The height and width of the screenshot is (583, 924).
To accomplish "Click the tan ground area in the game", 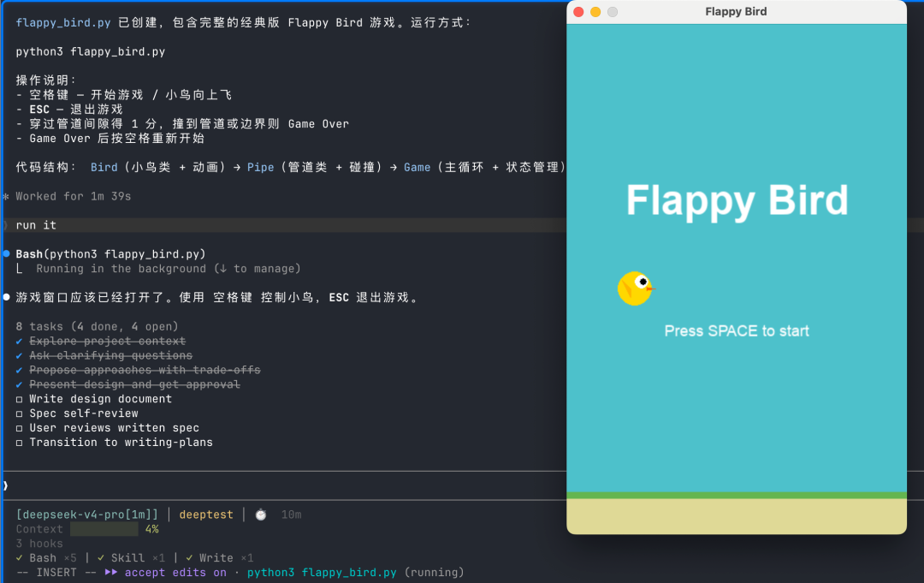I will 737,516.
